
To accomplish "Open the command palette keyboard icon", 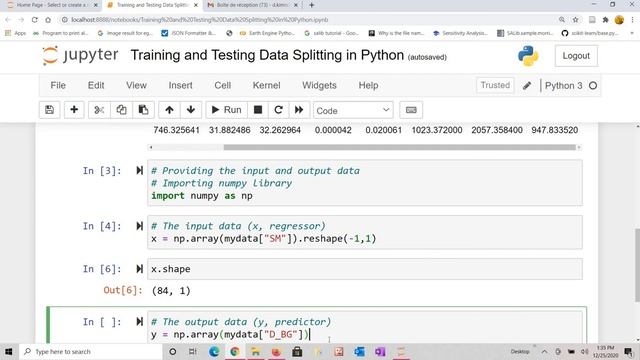I will (x=411, y=110).
